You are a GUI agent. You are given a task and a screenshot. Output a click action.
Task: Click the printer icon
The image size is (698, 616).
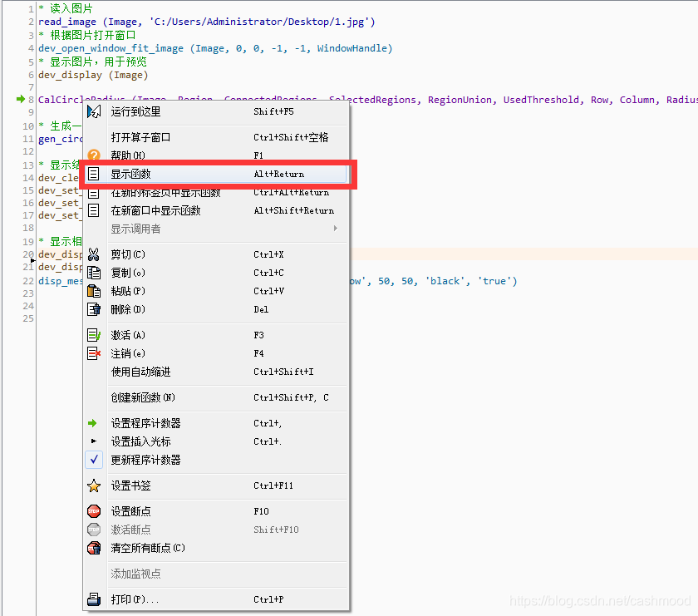point(93,599)
